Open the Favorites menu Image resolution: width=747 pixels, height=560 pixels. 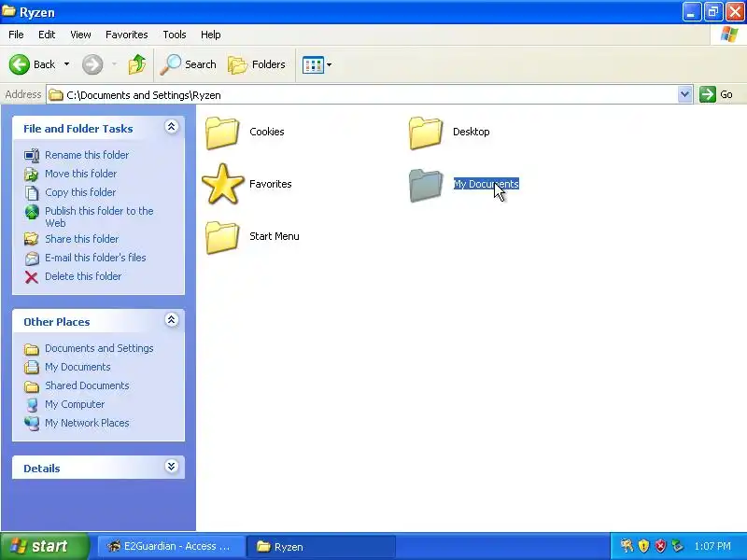(x=127, y=35)
